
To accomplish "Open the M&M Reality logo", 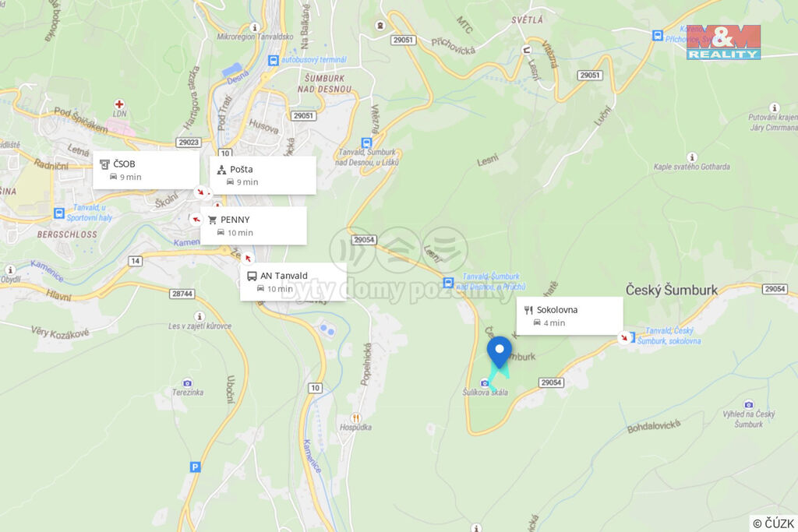I will coord(723,42).
